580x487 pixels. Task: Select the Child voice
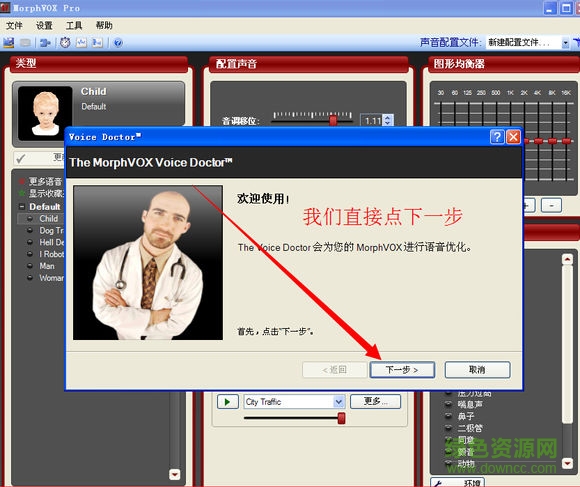click(48, 219)
